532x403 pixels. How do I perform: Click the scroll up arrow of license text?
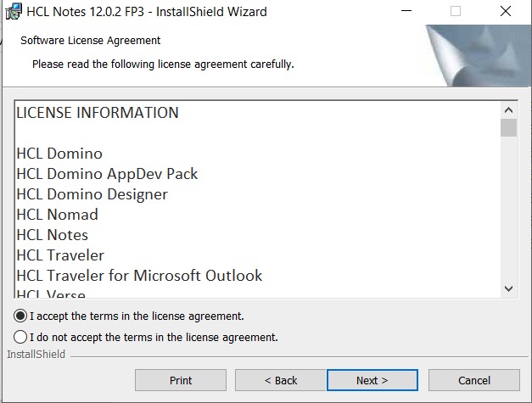508,110
